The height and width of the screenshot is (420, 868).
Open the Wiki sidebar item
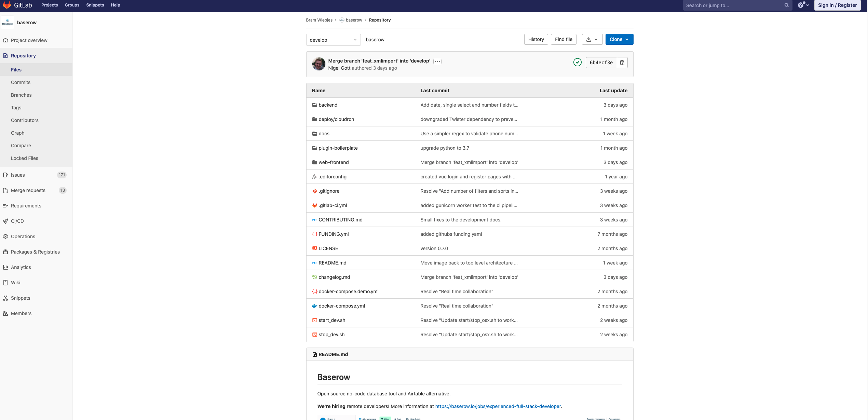15,283
